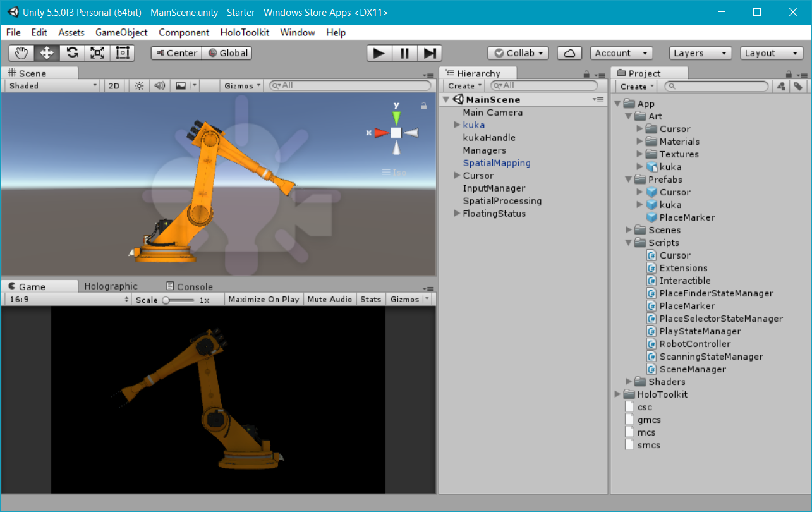Toggle Maximize On Play
The width and height of the screenshot is (812, 512).
pos(264,299)
